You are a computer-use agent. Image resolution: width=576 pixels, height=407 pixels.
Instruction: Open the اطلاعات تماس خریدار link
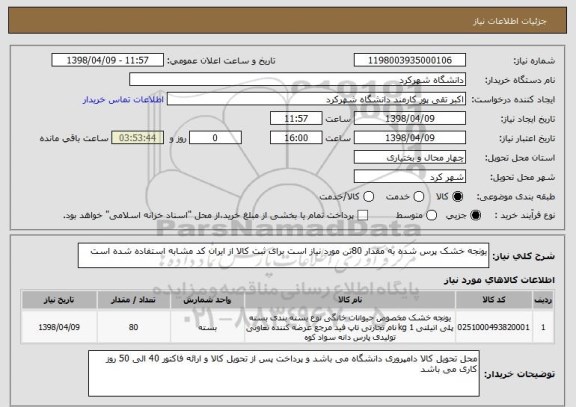point(123,100)
